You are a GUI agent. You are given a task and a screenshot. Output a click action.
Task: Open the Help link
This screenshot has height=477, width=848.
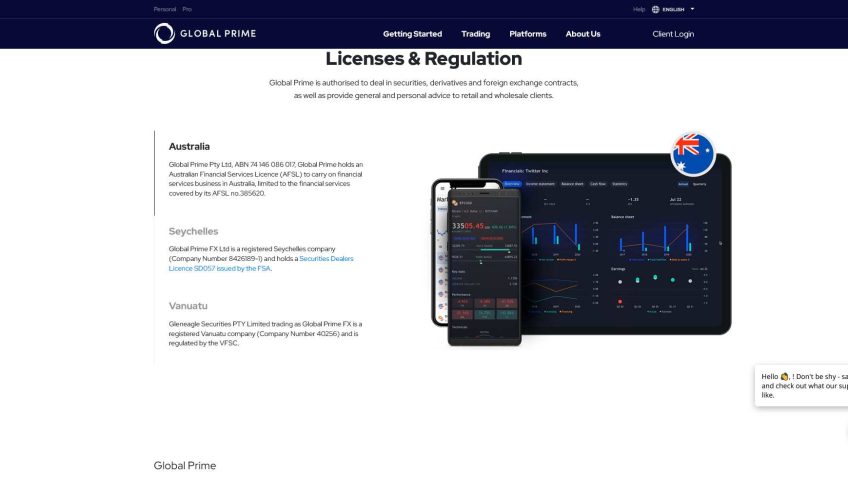(639, 9)
